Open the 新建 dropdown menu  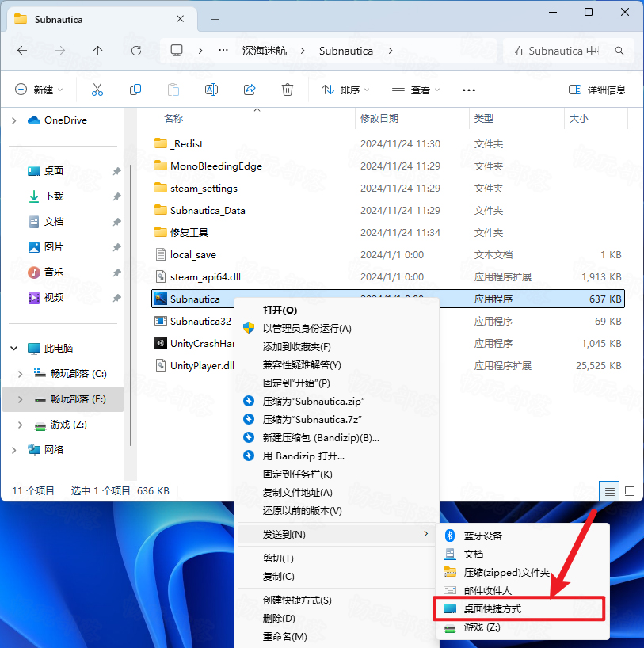[x=39, y=90]
